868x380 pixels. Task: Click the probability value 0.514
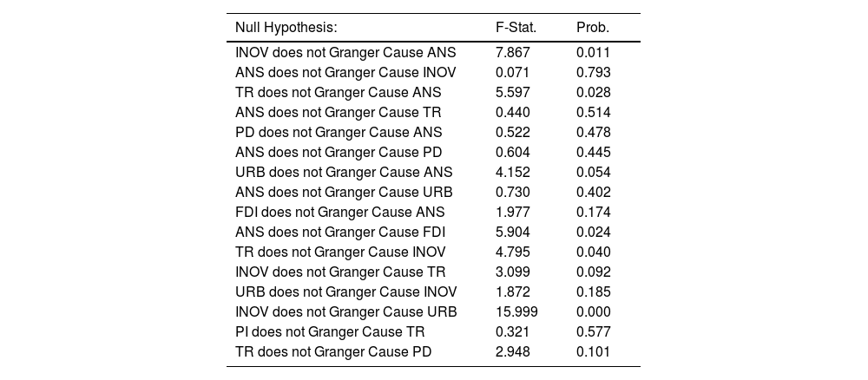593,113
